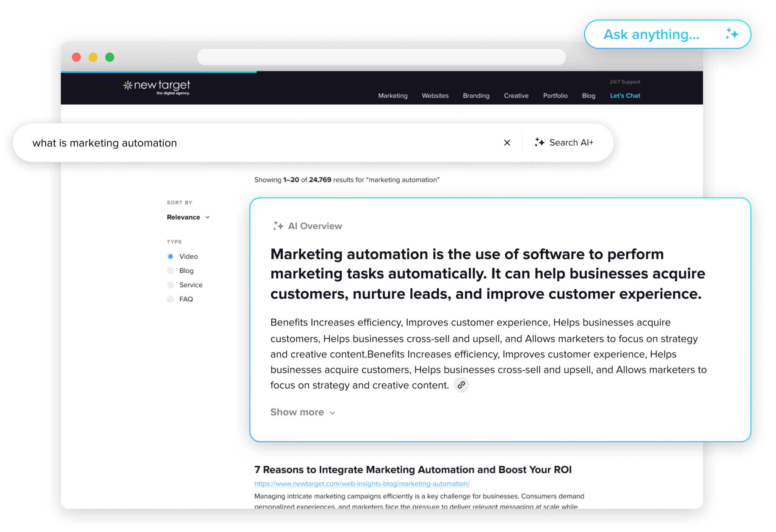Click the new target logo
The width and height of the screenshot is (776, 532).
pos(156,87)
